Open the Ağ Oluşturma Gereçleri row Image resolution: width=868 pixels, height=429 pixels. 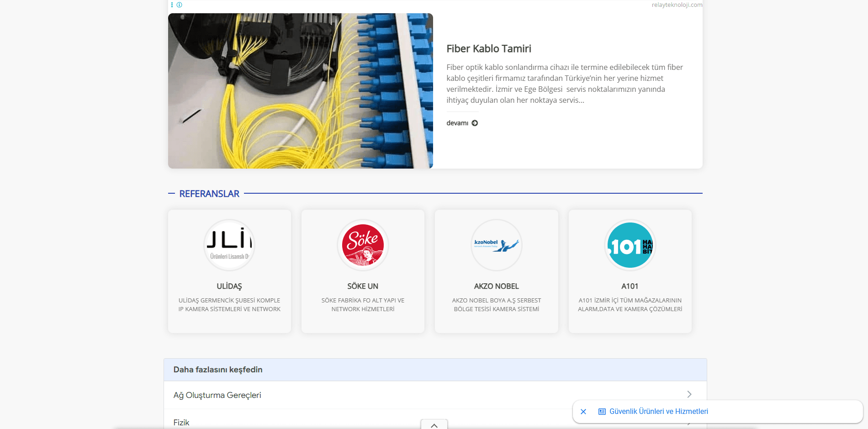click(x=435, y=395)
